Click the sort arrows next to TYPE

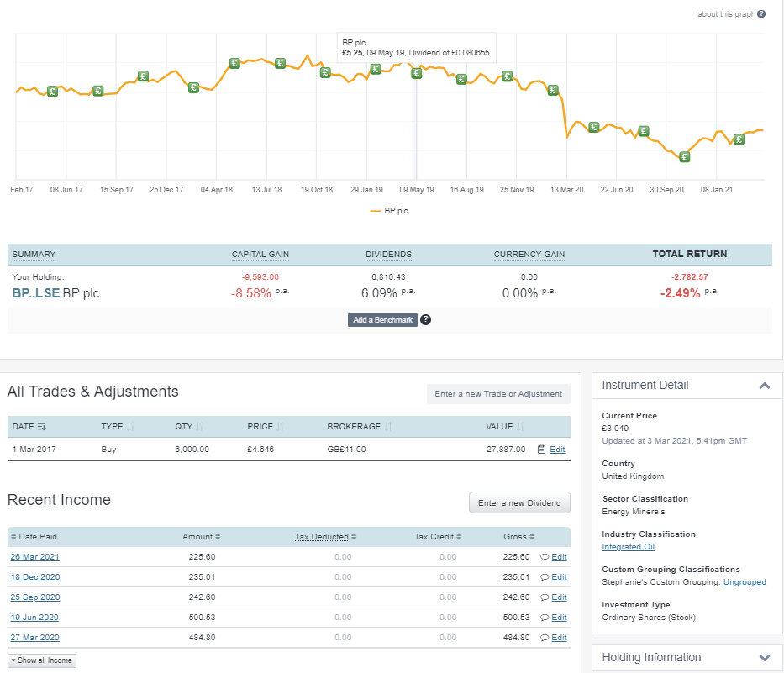coord(130,427)
